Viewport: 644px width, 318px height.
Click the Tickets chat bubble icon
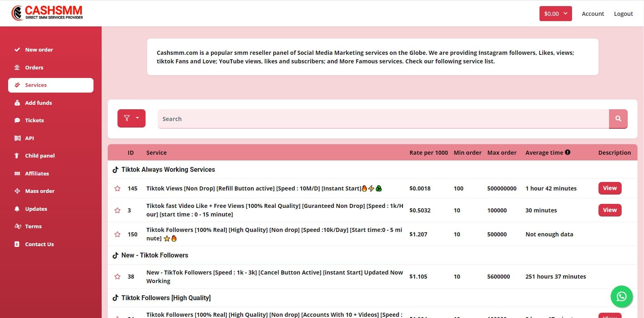[17, 121]
